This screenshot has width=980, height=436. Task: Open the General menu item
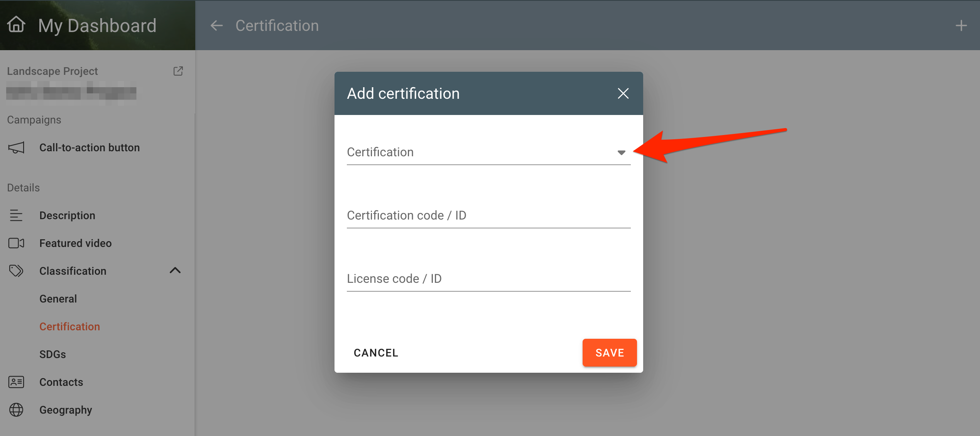pyautogui.click(x=58, y=299)
